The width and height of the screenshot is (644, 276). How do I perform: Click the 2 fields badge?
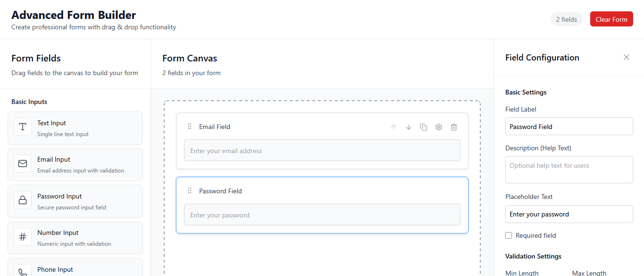566,19
